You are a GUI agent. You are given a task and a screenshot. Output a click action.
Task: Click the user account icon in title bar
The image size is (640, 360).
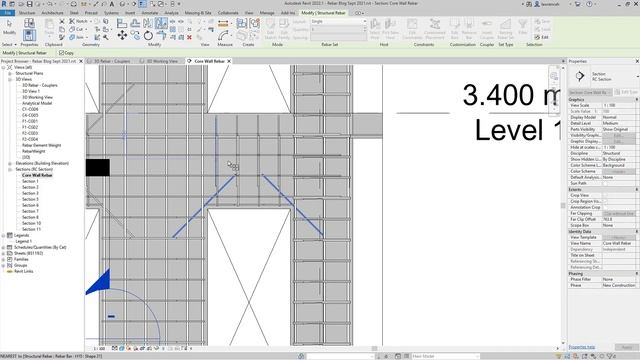[x=537, y=4]
